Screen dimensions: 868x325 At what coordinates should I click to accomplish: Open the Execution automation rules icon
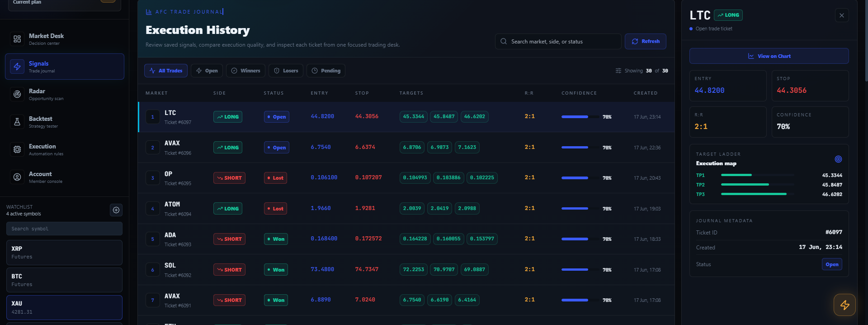[x=17, y=149]
